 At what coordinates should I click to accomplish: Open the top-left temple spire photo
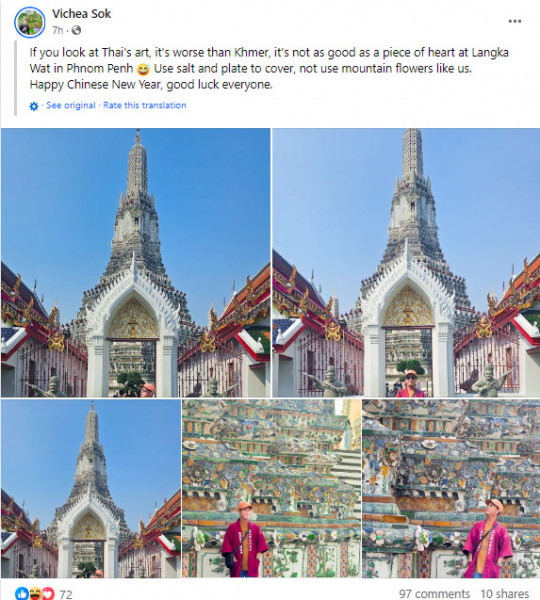tap(135, 262)
